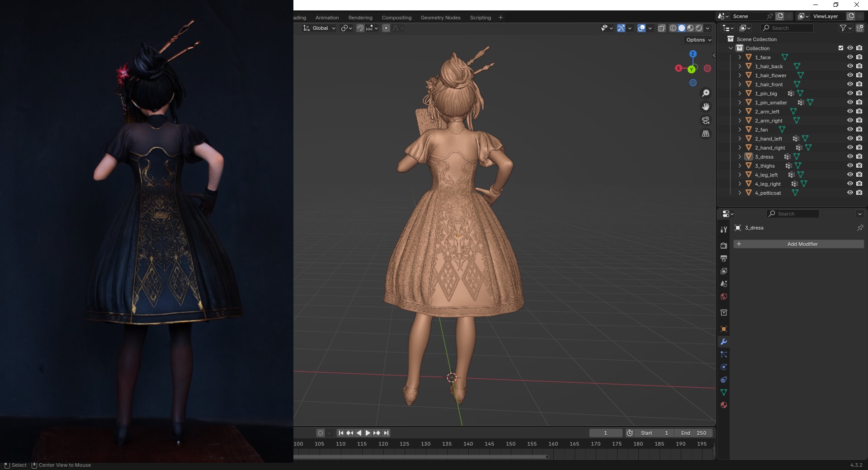
Task: Toggle X-ray mode in viewport header
Action: (x=661, y=28)
